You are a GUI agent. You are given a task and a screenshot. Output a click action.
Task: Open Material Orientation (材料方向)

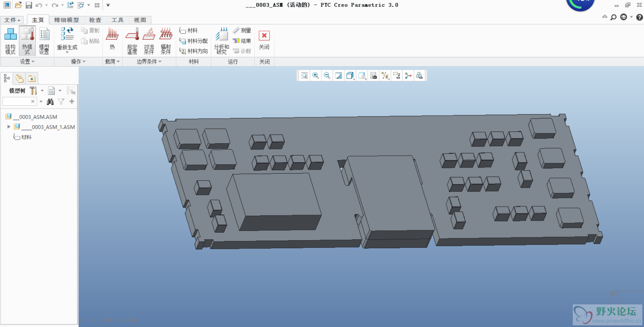(x=193, y=51)
